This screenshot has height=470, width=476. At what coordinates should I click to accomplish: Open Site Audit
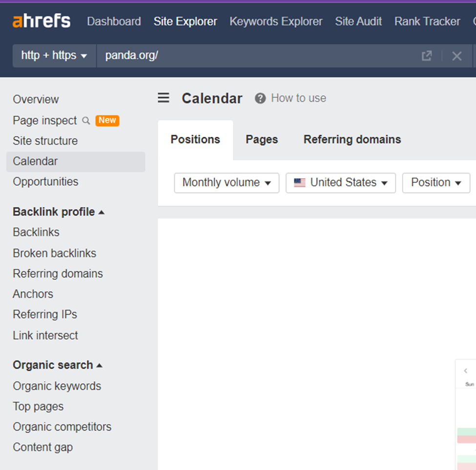tap(358, 21)
